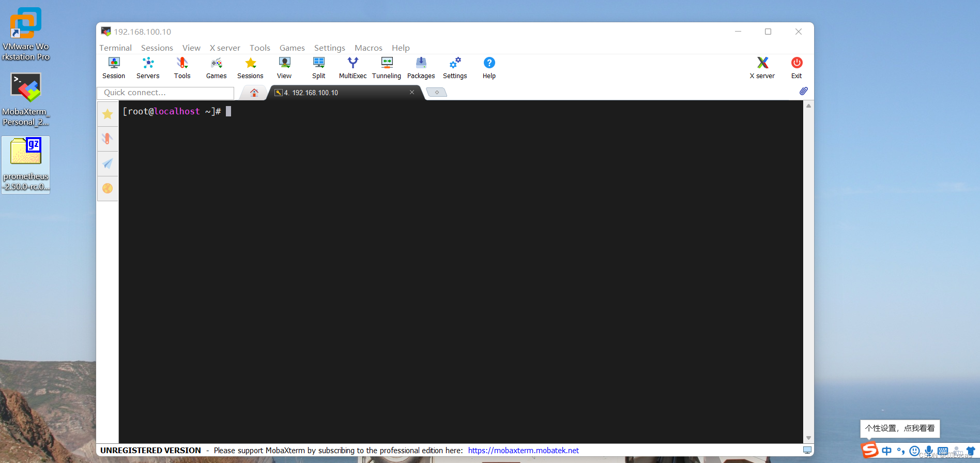Open the emoji smiley on the IME bar
980x463 pixels.
click(x=914, y=451)
